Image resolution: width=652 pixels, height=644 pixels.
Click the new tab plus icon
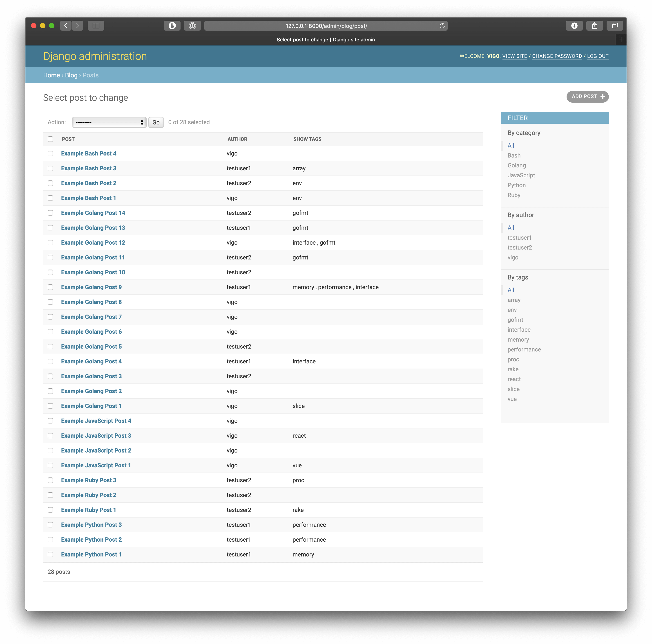[621, 40]
